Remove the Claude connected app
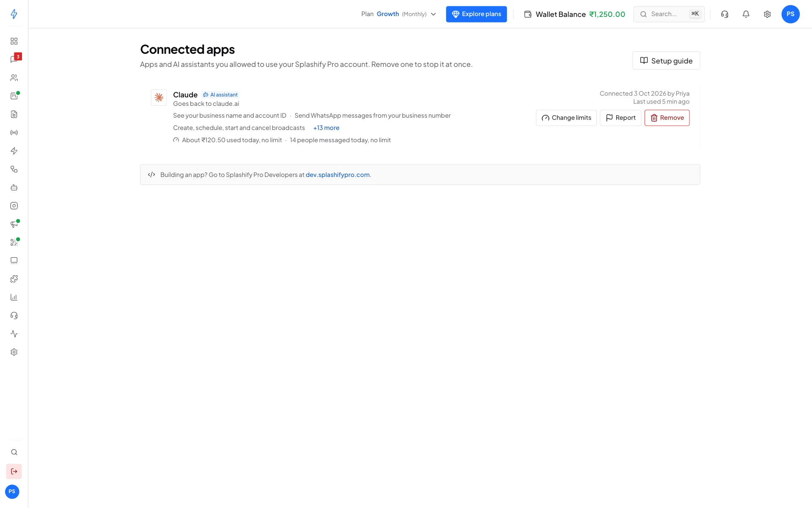 point(667,118)
